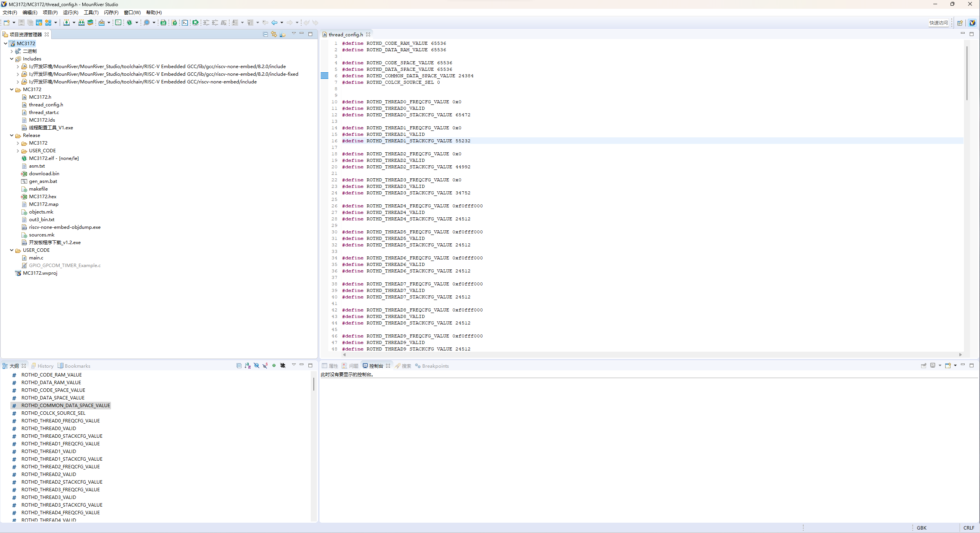Select the MounRiver perspective icon
This screenshot has width=980, height=533.
pyautogui.click(x=972, y=23)
